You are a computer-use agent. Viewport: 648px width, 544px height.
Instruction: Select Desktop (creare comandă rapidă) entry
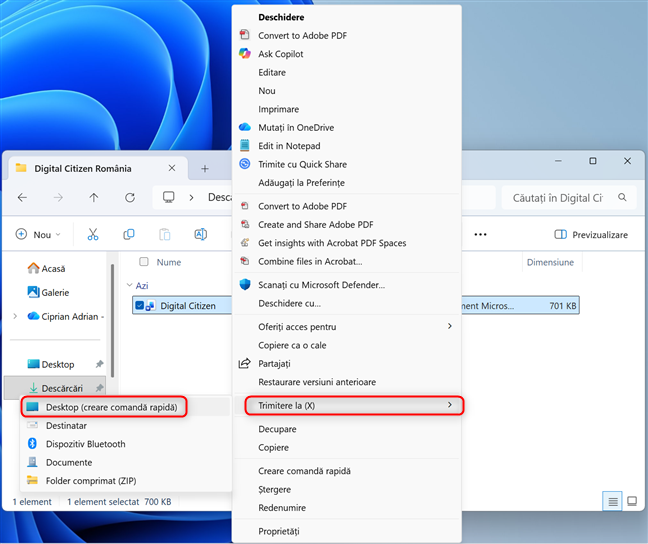pos(103,407)
